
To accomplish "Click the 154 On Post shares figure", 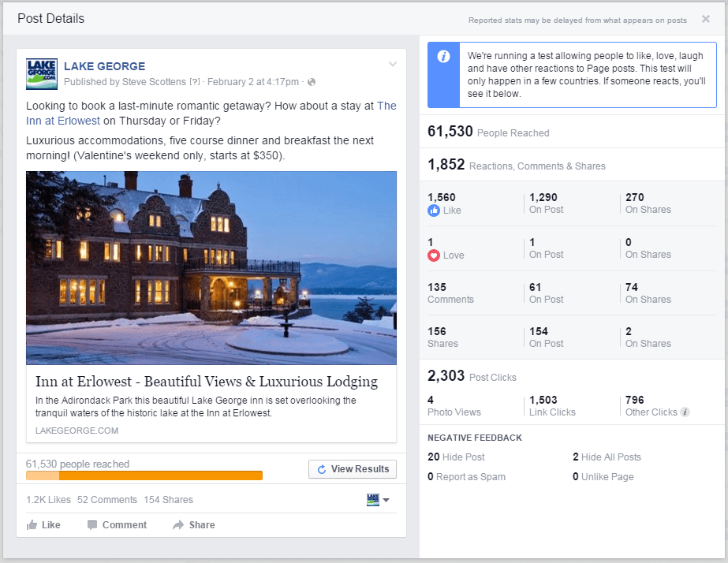I will pos(547,337).
